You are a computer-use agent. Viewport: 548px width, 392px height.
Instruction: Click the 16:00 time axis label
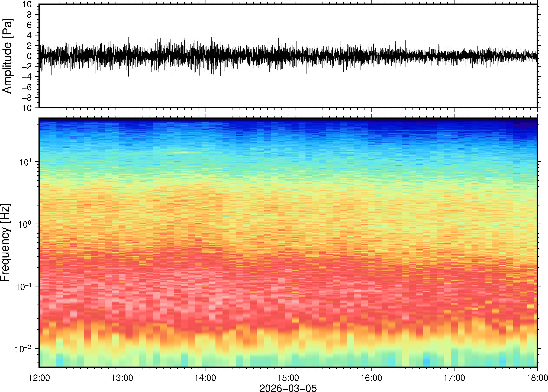(x=371, y=378)
